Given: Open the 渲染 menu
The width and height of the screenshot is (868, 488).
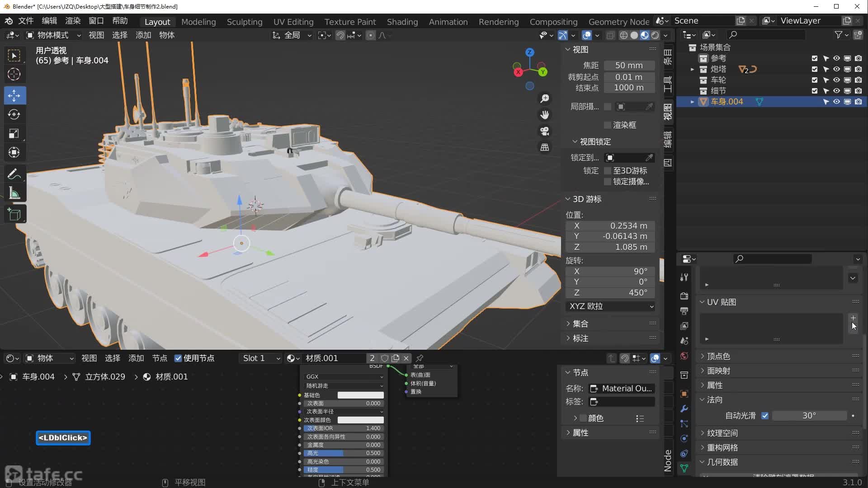Looking at the screenshot, I should point(72,21).
